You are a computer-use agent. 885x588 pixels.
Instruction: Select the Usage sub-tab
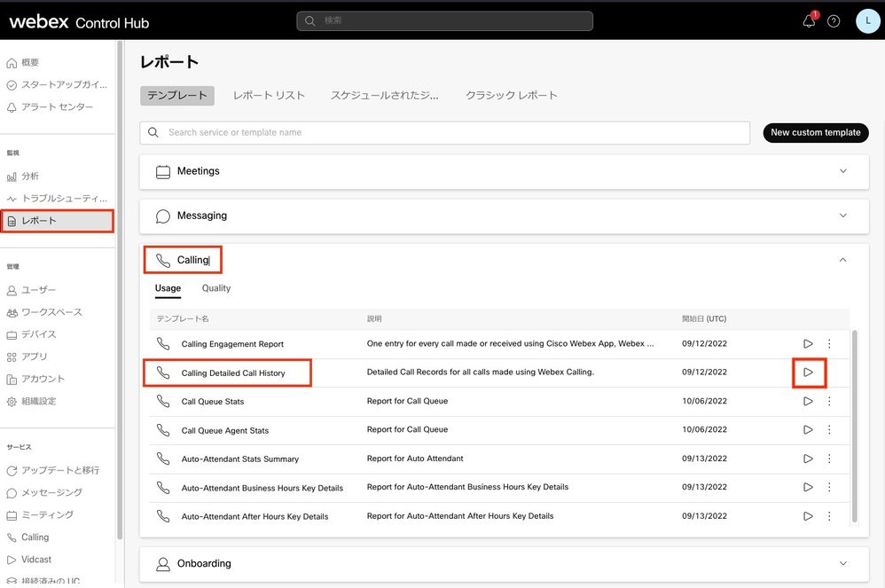point(168,288)
